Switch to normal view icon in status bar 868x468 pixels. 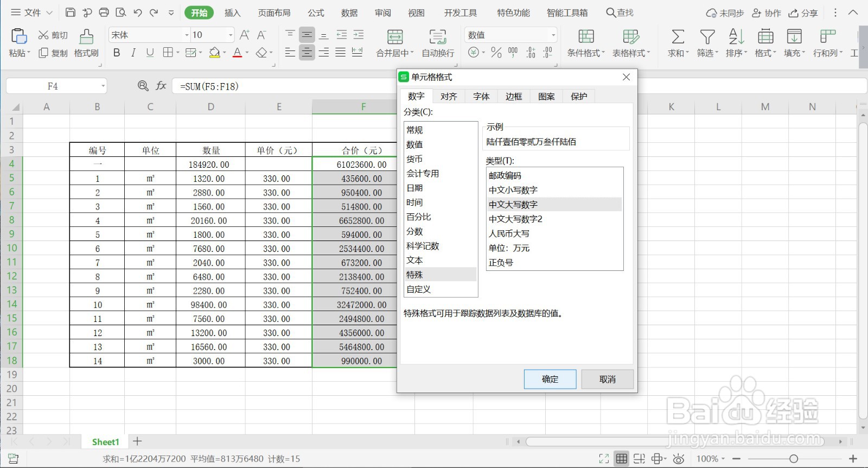point(622,459)
